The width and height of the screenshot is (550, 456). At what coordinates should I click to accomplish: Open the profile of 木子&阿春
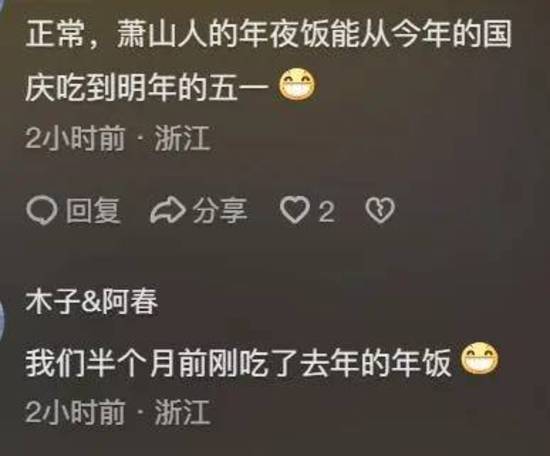tap(92, 302)
